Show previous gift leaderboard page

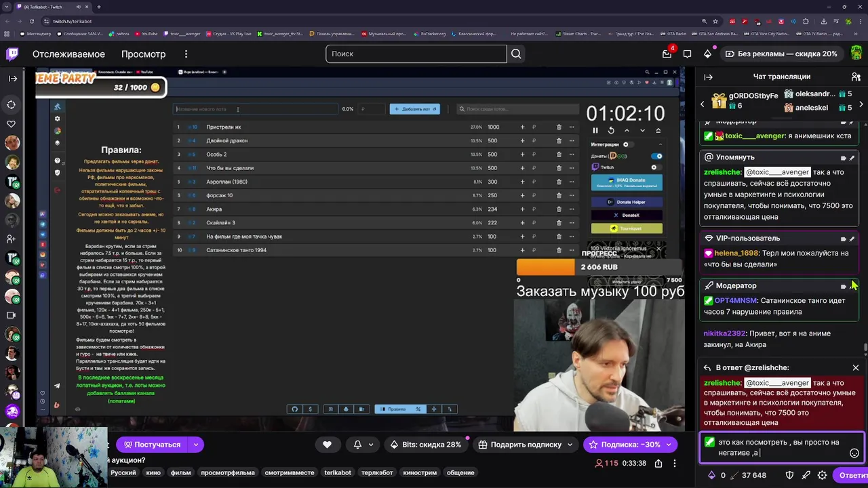coord(703,104)
